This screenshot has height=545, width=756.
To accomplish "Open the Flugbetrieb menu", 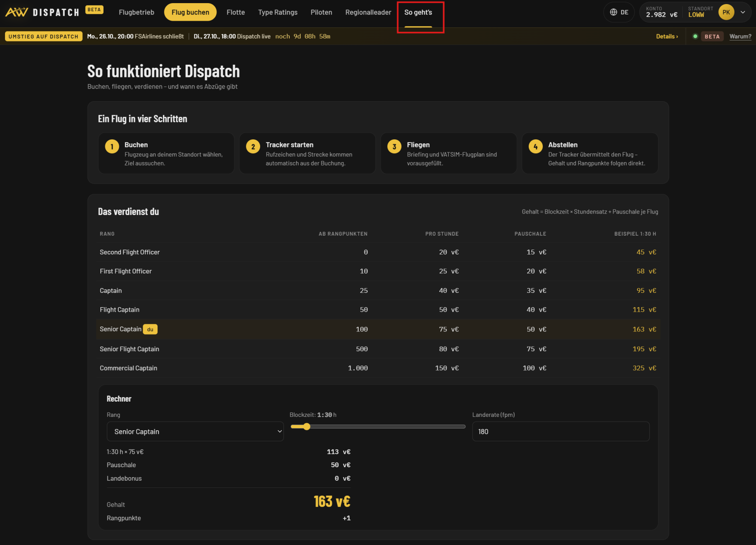I will pos(136,12).
